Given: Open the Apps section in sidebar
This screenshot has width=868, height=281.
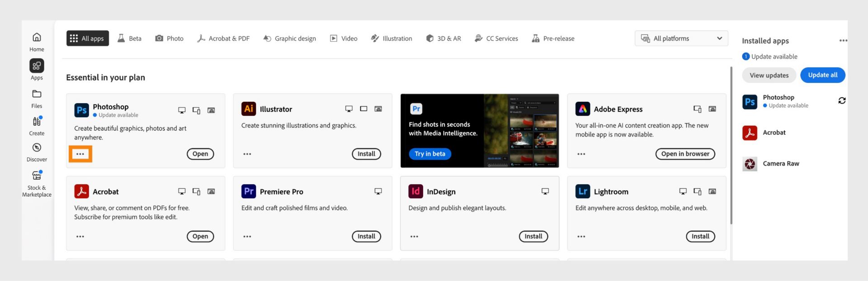Looking at the screenshot, I should point(37,70).
